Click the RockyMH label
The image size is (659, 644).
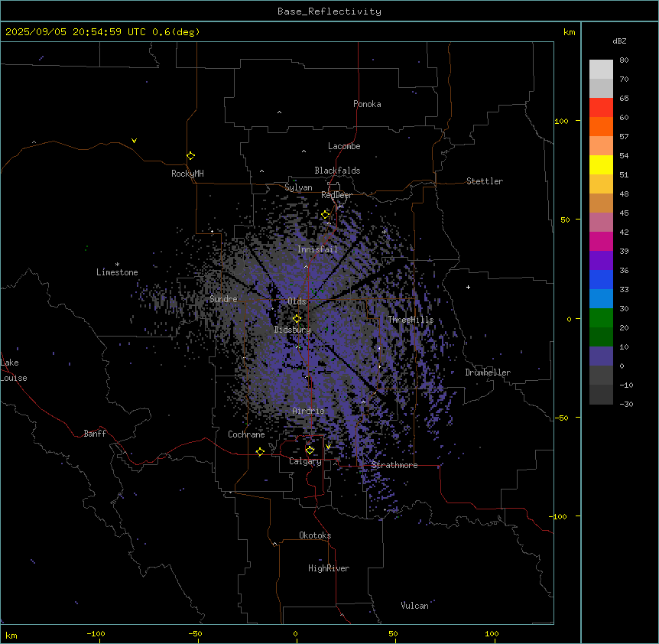coord(187,174)
